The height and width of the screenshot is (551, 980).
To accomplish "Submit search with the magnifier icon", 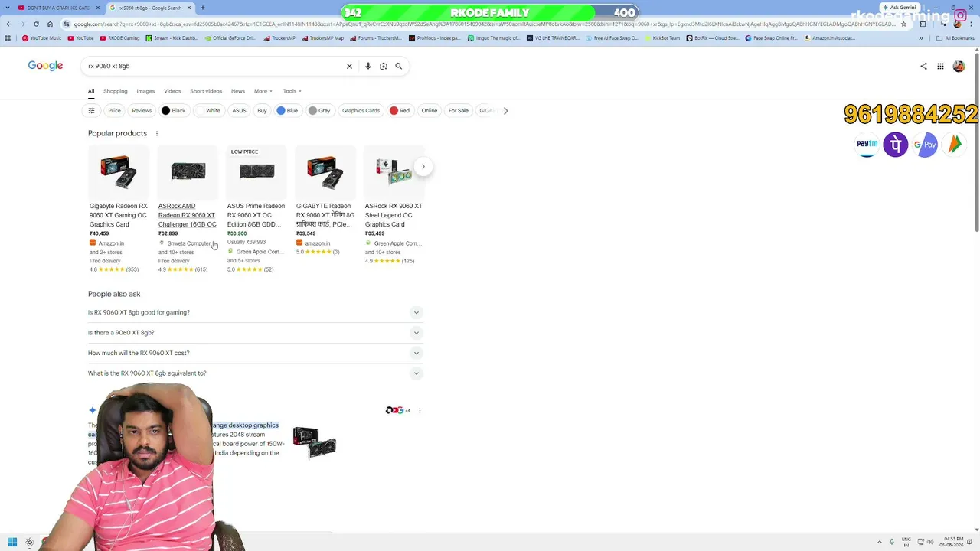I will point(398,66).
